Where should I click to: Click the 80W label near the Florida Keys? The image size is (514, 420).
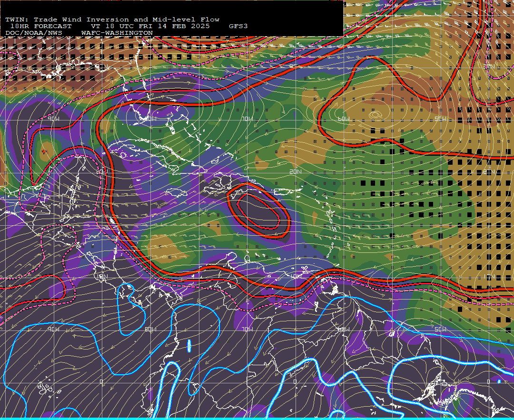[x=150, y=119]
